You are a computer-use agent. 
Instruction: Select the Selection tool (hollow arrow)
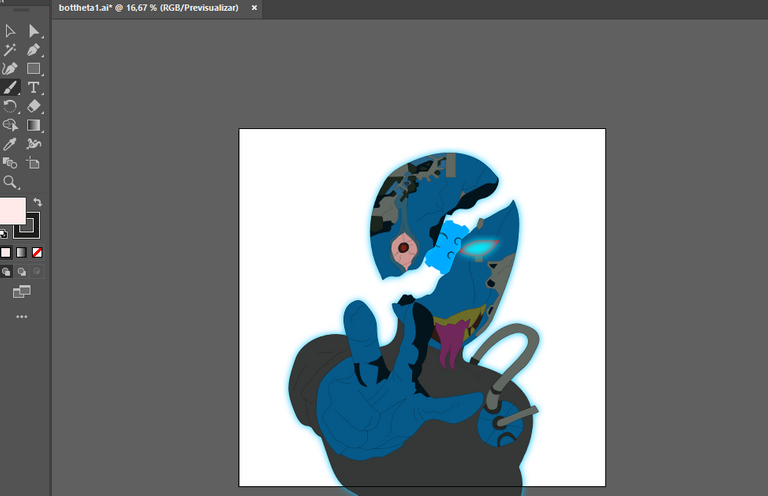(10, 31)
